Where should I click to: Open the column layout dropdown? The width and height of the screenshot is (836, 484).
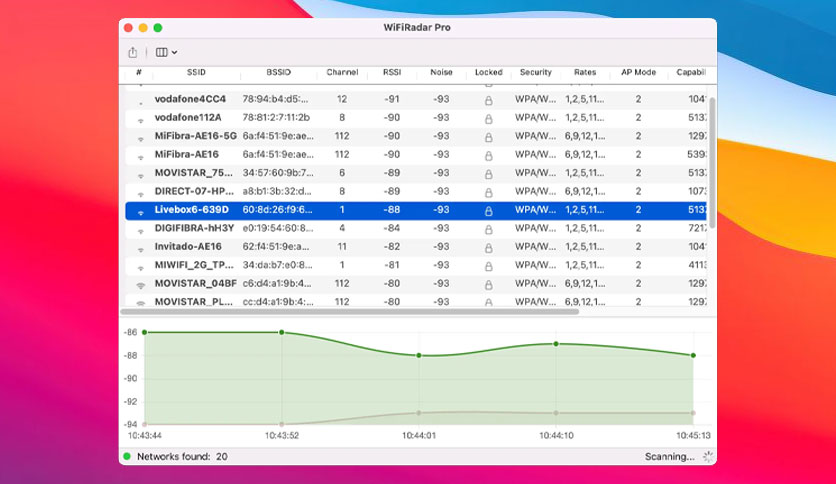coord(166,52)
